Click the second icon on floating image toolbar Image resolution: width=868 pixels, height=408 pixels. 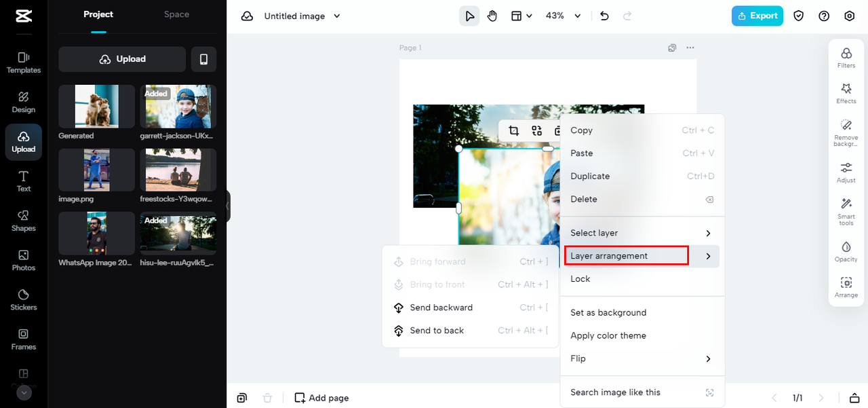[537, 131]
